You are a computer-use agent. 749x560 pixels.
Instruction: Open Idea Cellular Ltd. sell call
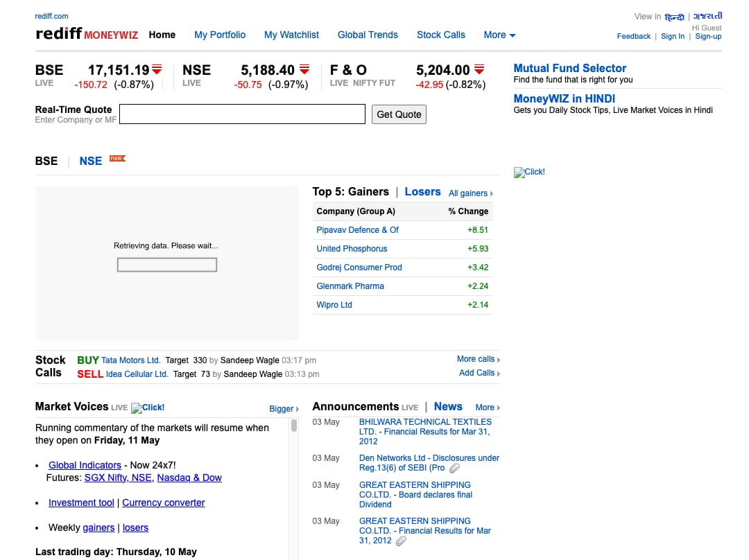pyautogui.click(x=137, y=374)
